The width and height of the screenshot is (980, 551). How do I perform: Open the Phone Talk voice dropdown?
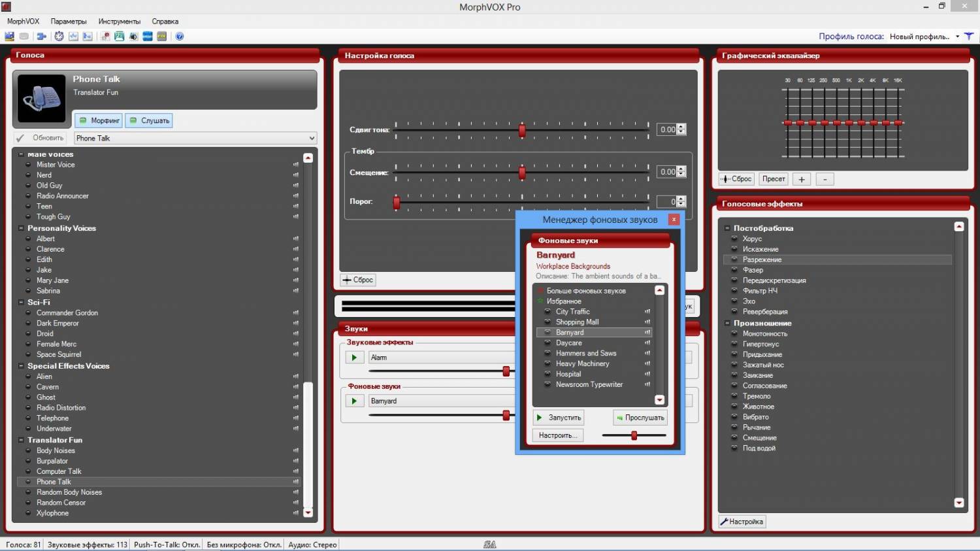click(312, 139)
